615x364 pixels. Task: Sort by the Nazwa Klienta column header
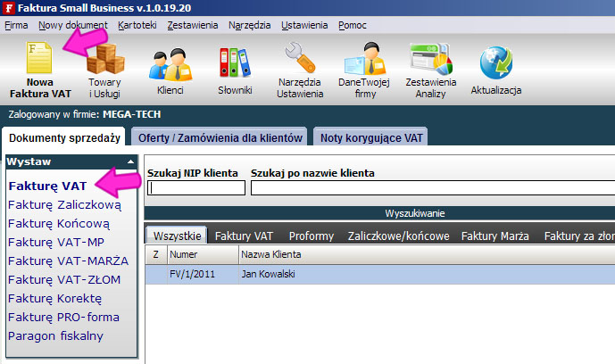pos(427,254)
